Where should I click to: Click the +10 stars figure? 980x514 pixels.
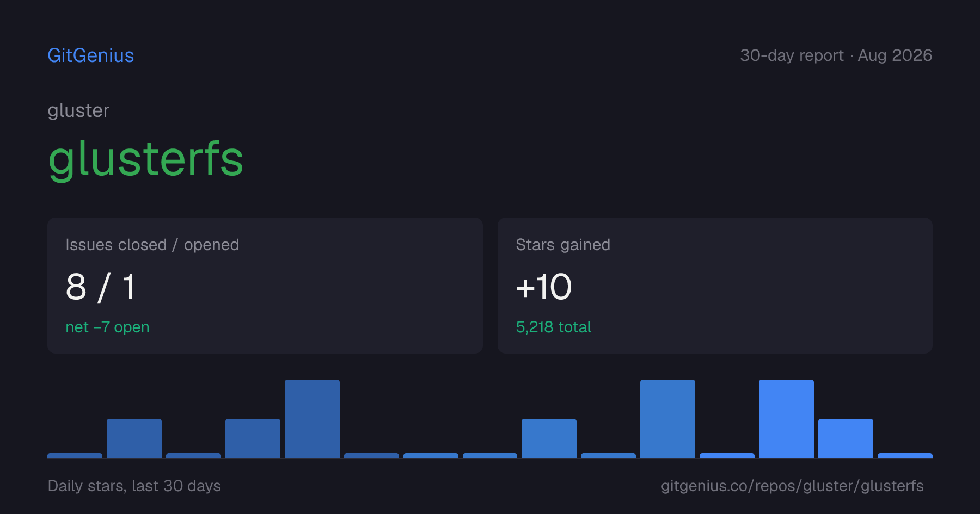pyautogui.click(x=544, y=287)
